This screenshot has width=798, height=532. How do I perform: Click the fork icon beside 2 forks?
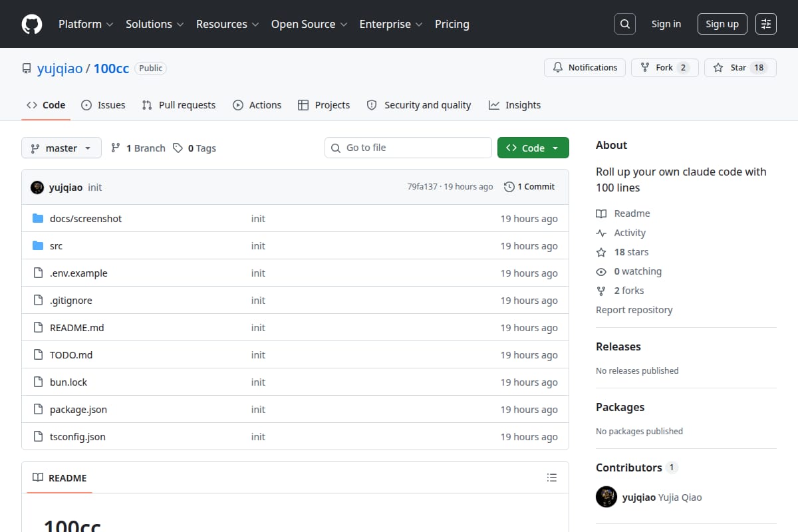(601, 291)
